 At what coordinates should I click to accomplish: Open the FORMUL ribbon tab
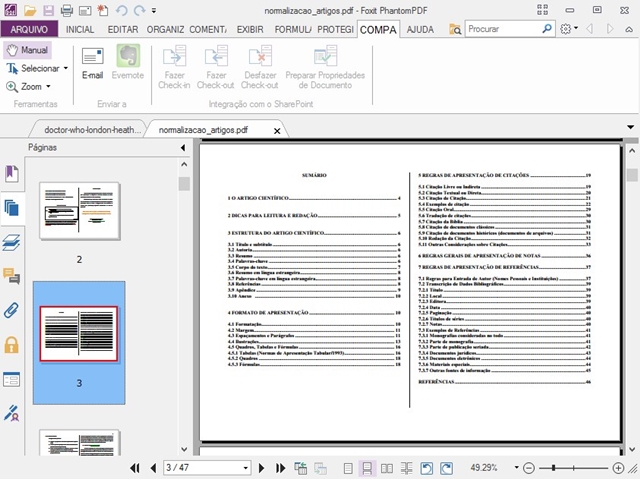coord(293,29)
